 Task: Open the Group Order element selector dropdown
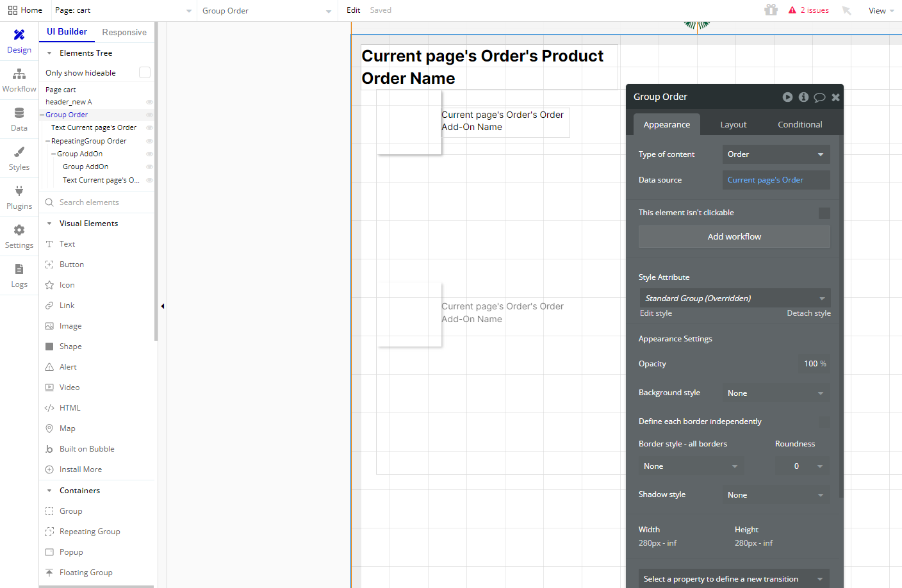tap(266, 10)
